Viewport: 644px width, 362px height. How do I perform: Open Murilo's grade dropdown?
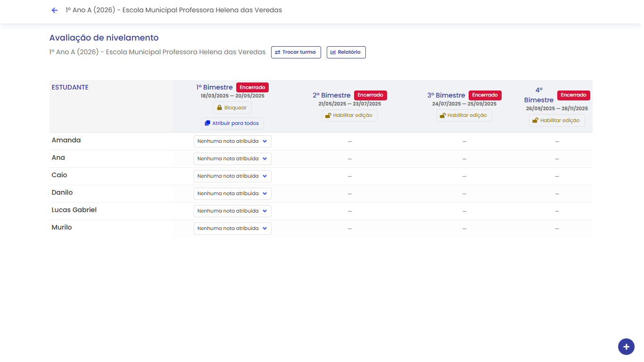coord(232,229)
